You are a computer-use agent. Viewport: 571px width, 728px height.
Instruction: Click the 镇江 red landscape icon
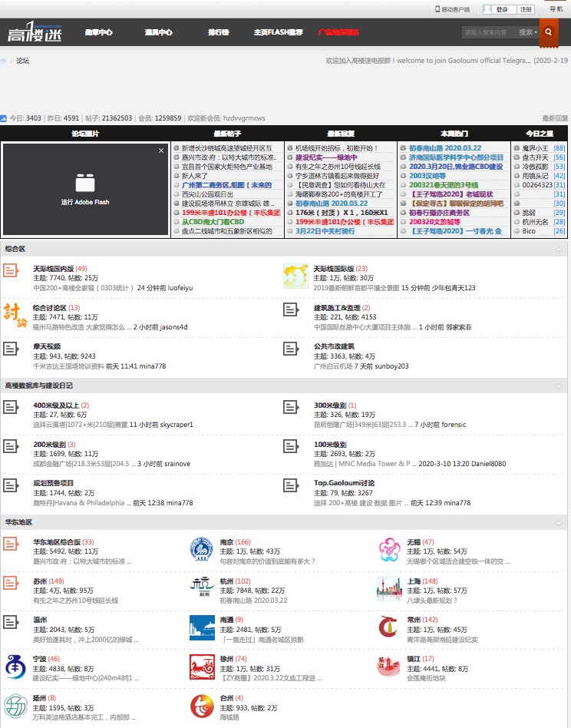coord(388,667)
